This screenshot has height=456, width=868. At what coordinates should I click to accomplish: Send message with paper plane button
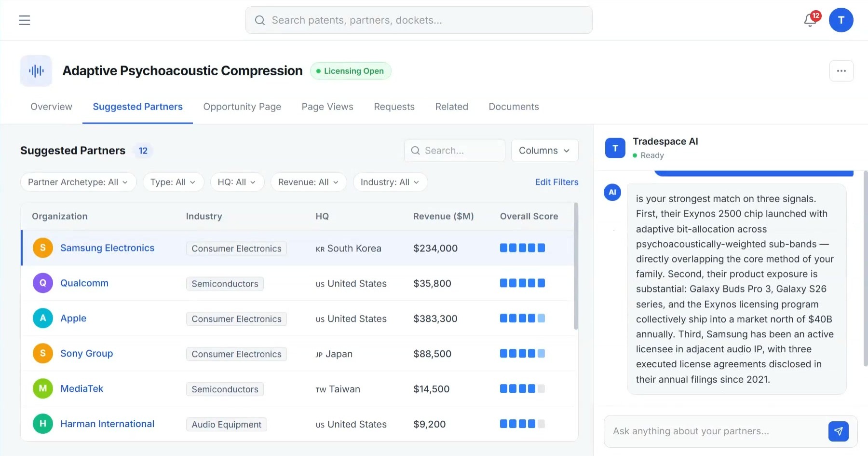[x=839, y=431]
